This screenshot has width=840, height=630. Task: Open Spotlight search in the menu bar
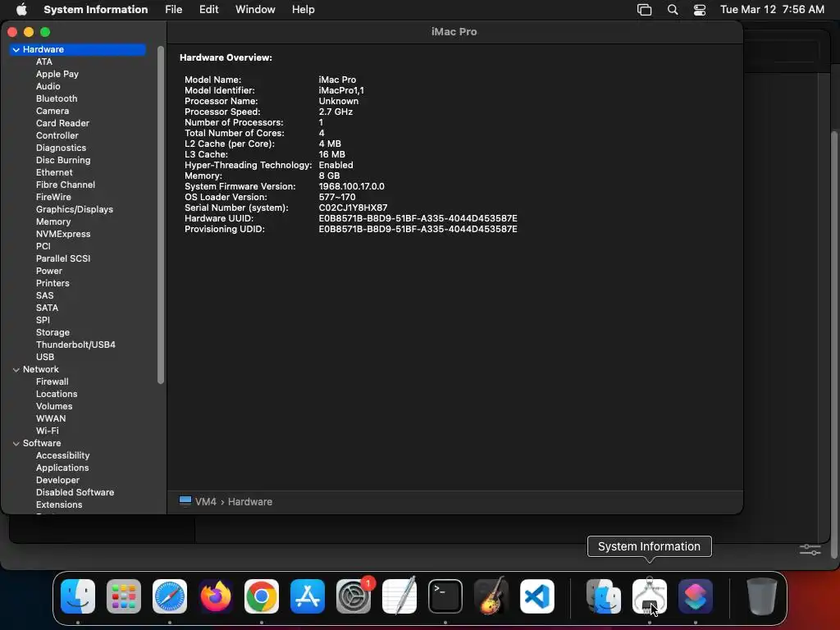pyautogui.click(x=673, y=10)
